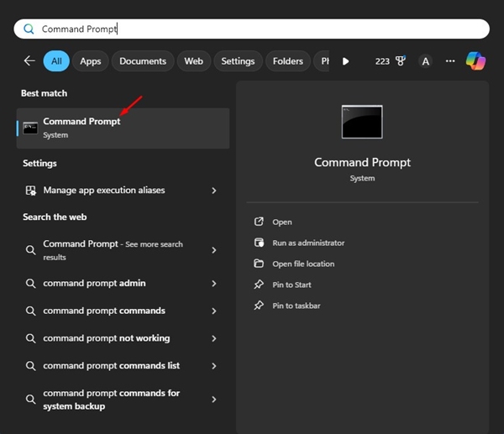
Task: Choose Open in the details pane
Action: point(282,222)
